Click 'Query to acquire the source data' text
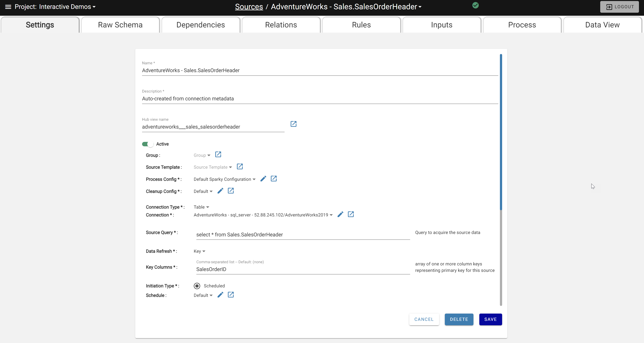Image resolution: width=644 pixels, height=343 pixels. click(447, 232)
